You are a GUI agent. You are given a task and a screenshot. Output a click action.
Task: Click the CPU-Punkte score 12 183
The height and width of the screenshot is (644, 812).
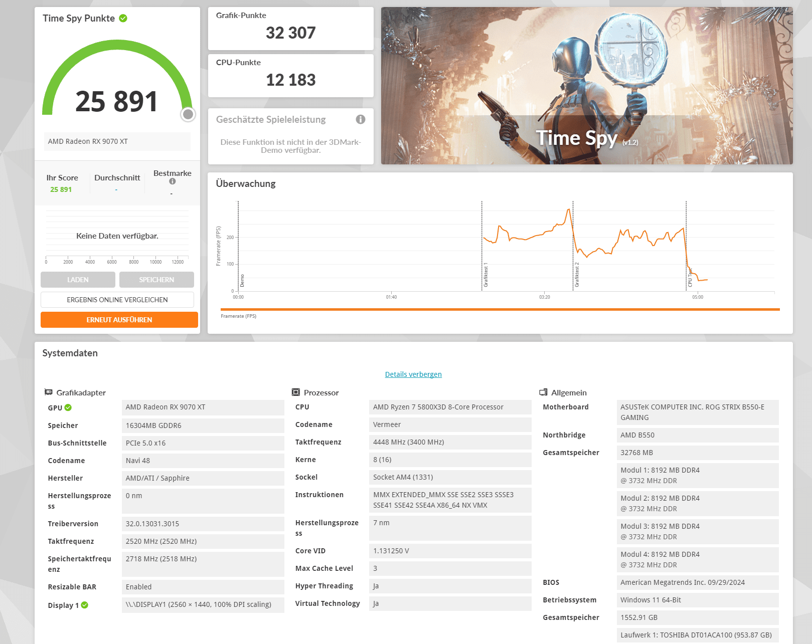point(291,80)
